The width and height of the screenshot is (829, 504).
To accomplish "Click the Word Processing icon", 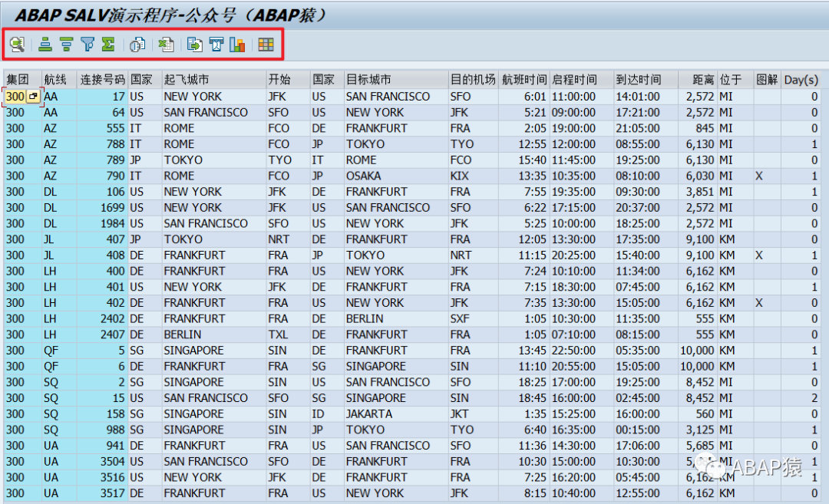I will 216,44.
